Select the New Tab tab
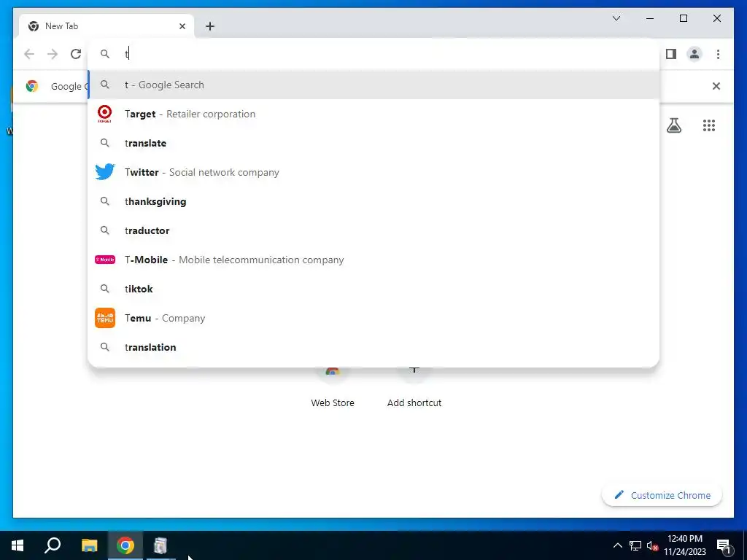Image resolution: width=747 pixels, height=560 pixels. click(x=107, y=26)
